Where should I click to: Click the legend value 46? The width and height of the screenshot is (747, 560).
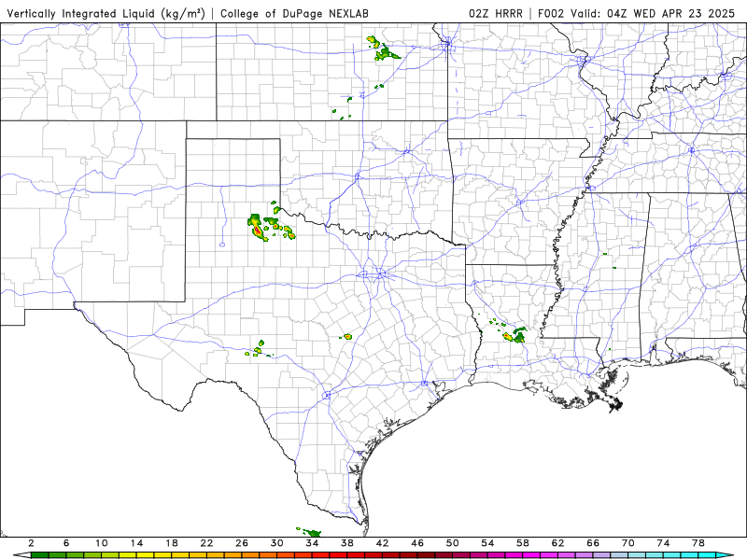click(417, 543)
